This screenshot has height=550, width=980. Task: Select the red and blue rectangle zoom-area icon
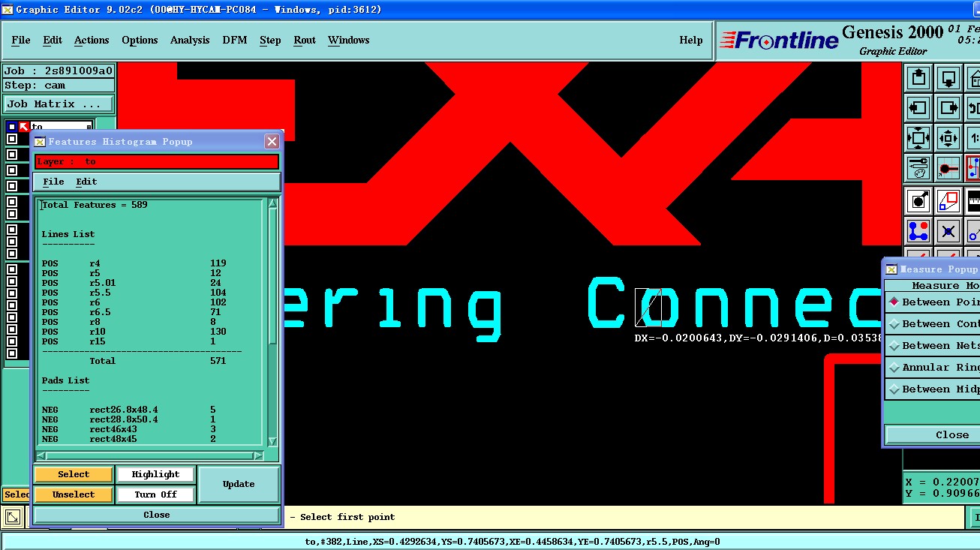[x=948, y=200]
